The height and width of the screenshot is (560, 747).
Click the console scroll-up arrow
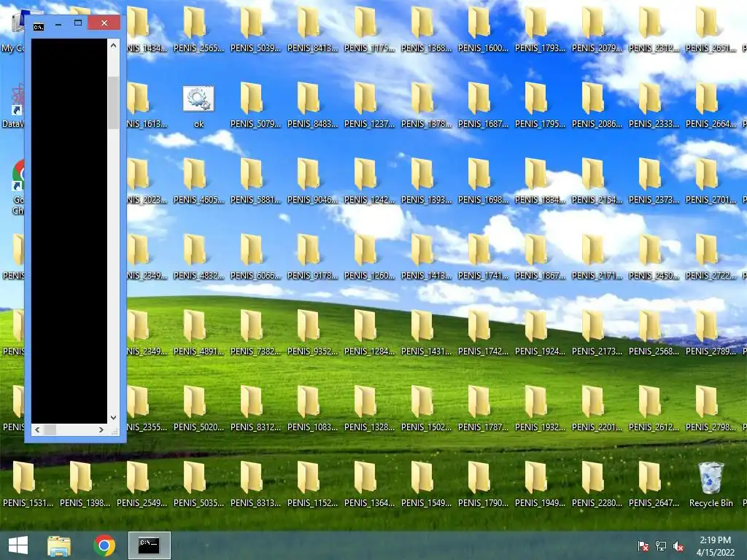coord(113,45)
